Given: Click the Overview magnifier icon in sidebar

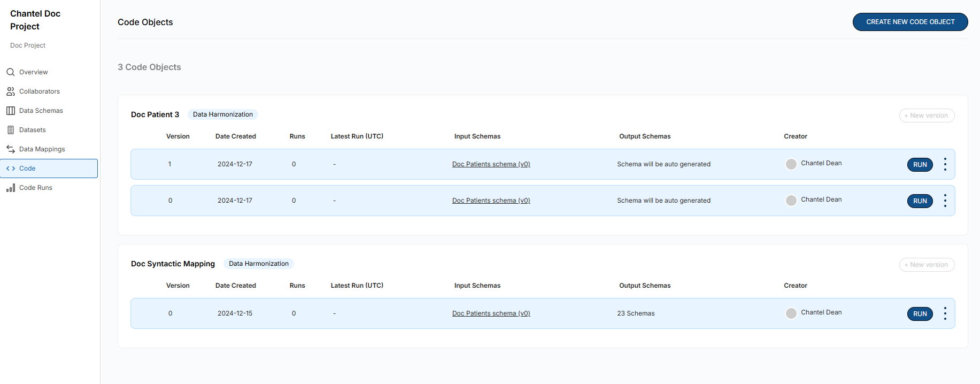Looking at the screenshot, I should 10,72.
